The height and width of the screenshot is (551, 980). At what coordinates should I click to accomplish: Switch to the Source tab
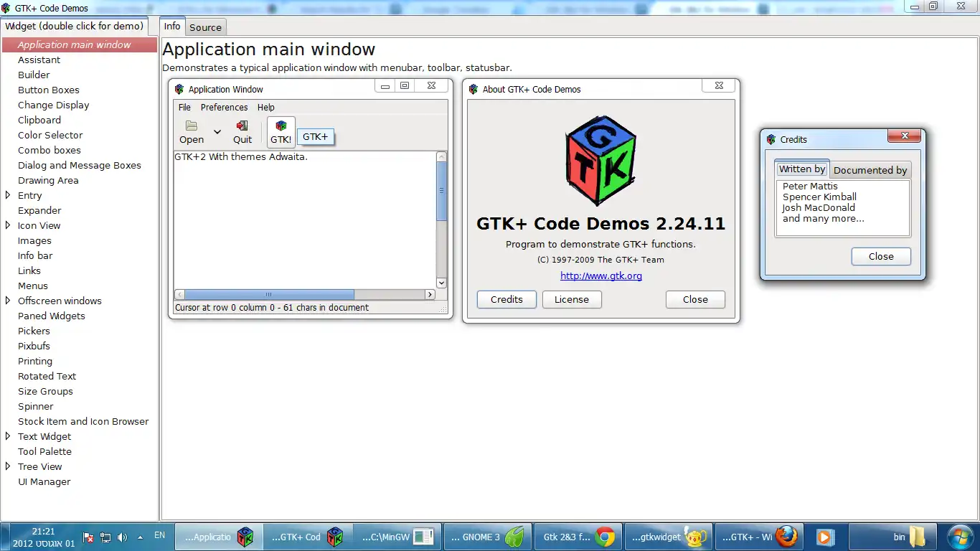205,27
